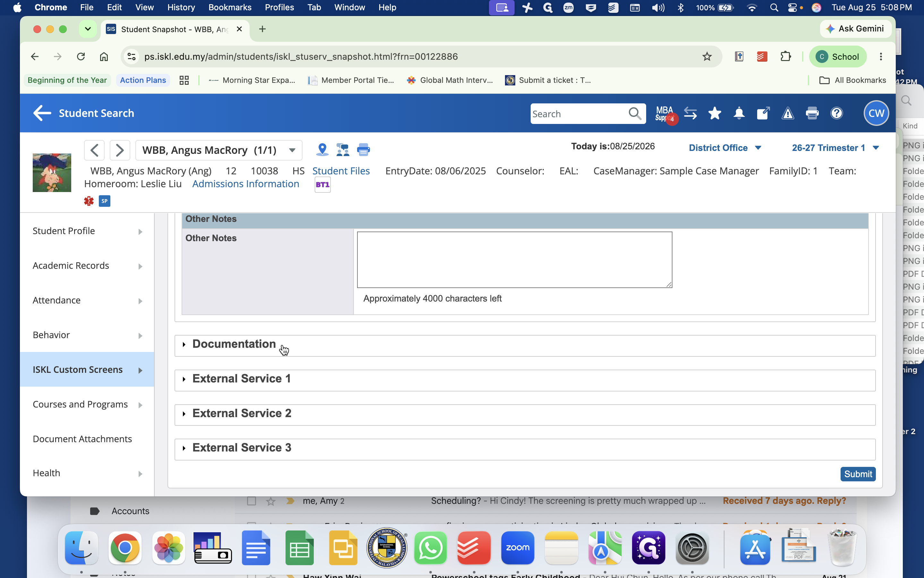
Task: Open the District Office school dropdown
Action: [x=725, y=148]
